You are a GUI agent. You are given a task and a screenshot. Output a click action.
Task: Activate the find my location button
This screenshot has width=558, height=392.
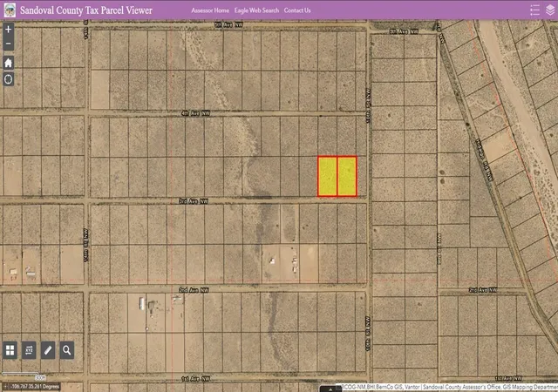click(9, 79)
